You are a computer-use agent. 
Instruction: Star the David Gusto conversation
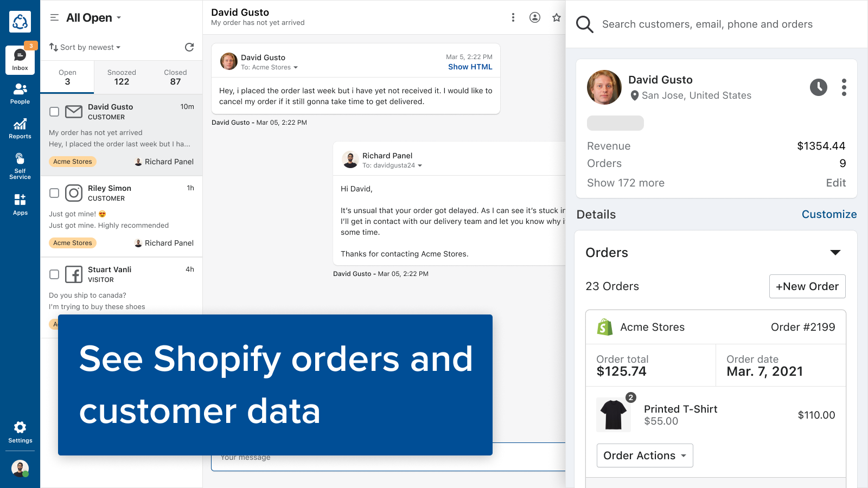557,17
